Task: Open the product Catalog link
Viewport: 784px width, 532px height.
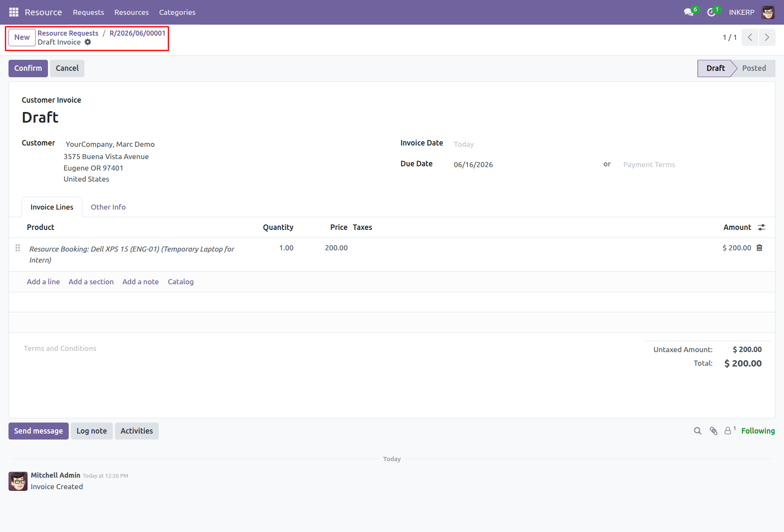Action: point(181,282)
